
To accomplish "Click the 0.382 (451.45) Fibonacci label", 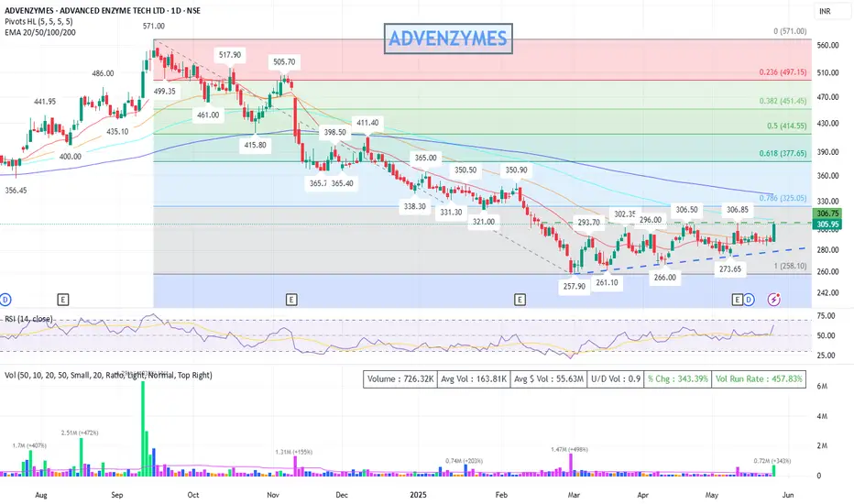I will [783, 101].
